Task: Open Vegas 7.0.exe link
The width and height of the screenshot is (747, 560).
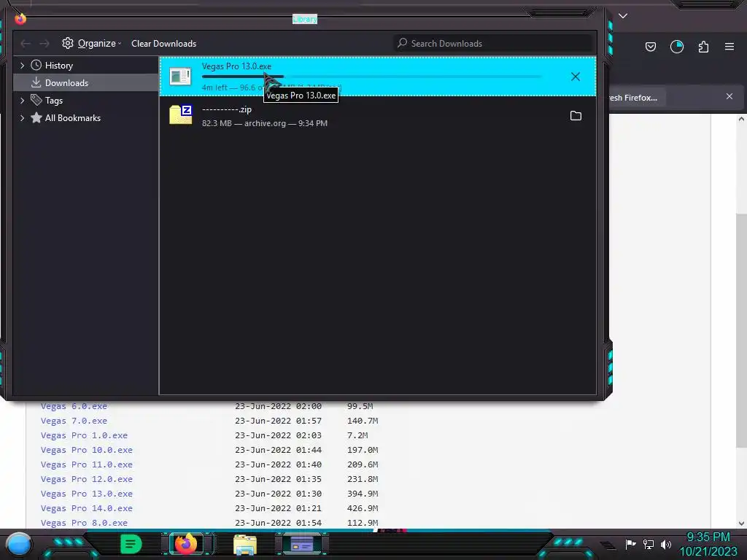Action: tap(74, 421)
